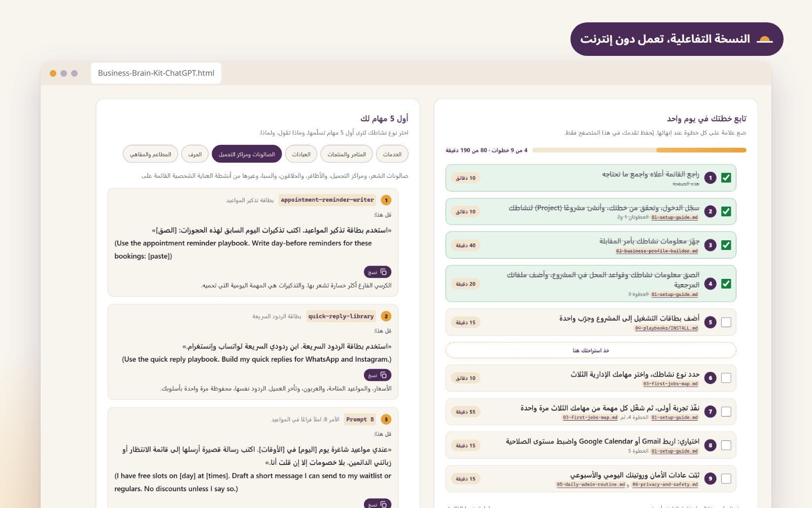The image size is (812, 508).
Task: Check step 8 Gmail and Google Calendar checkbox
Action: (726, 445)
